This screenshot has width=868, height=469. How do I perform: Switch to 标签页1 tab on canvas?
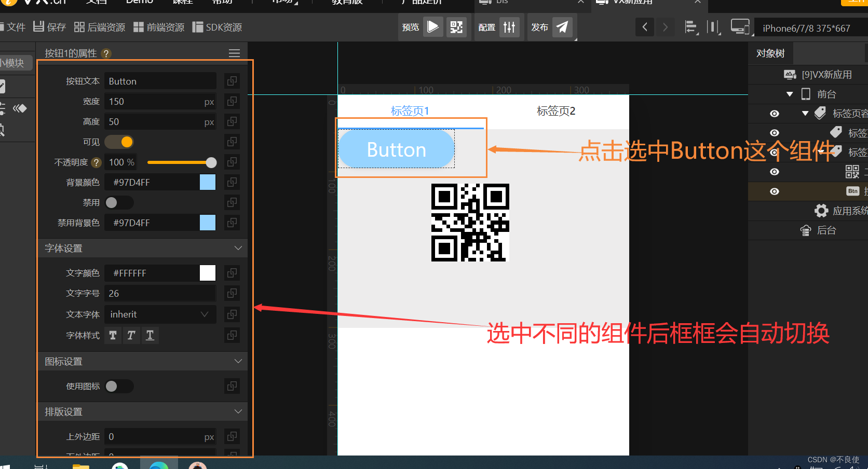pyautogui.click(x=410, y=111)
